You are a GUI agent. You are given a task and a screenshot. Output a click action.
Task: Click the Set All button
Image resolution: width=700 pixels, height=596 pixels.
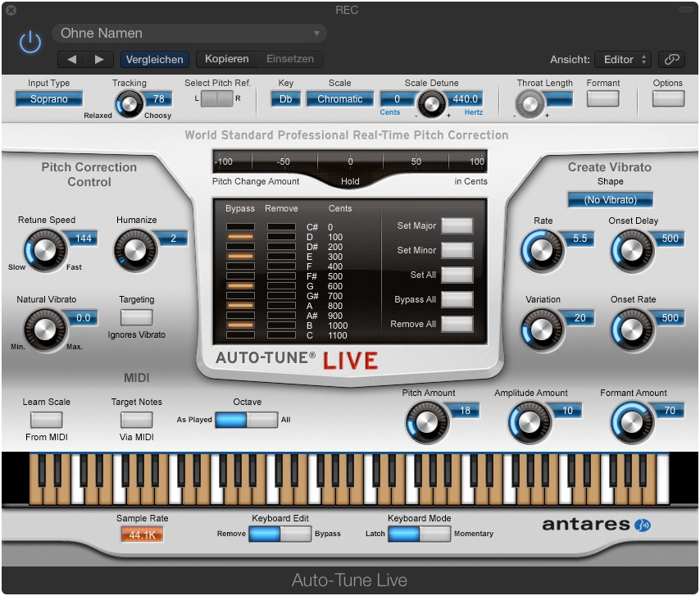tap(457, 275)
